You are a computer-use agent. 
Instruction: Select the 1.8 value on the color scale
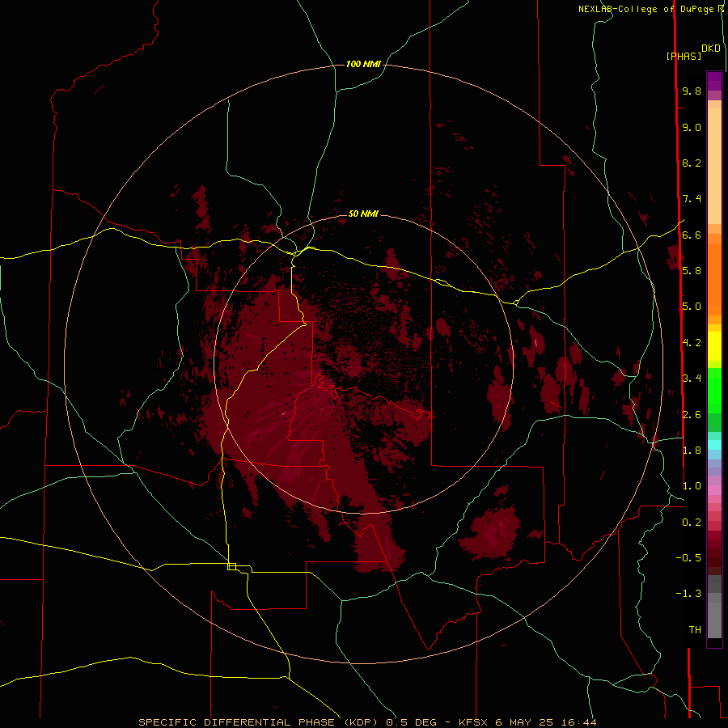[x=692, y=450]
